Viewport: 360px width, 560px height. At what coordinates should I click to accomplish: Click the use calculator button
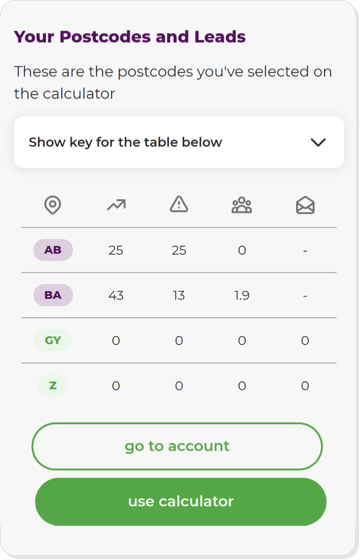point(181,502)
